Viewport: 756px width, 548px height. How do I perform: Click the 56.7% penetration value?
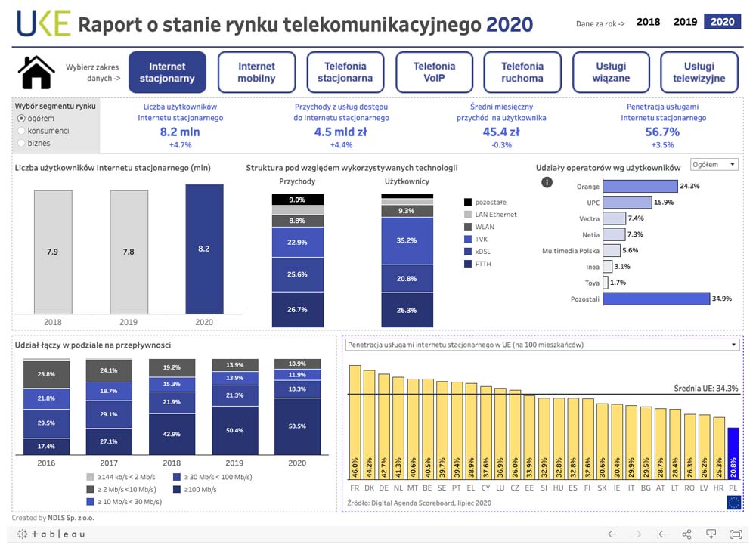(662, 132)
